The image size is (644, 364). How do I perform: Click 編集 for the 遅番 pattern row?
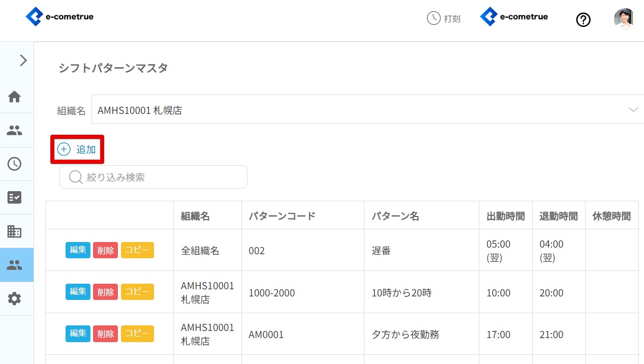point(78,250)
